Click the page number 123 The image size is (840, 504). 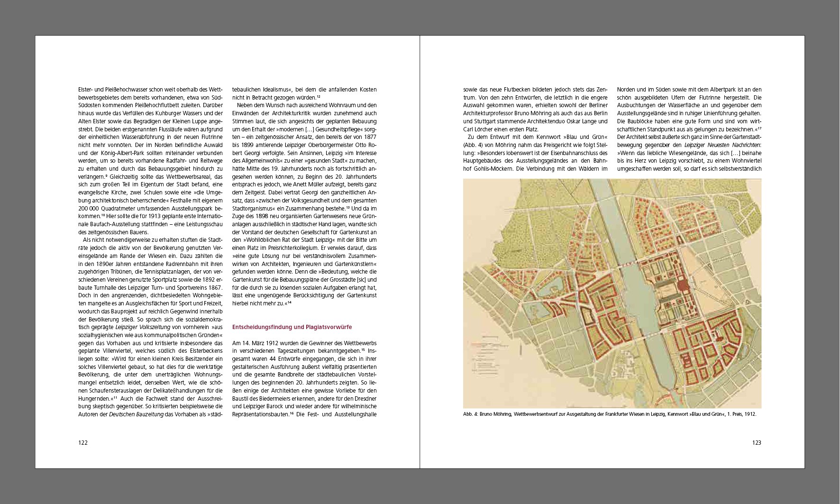tap(756, 442)
